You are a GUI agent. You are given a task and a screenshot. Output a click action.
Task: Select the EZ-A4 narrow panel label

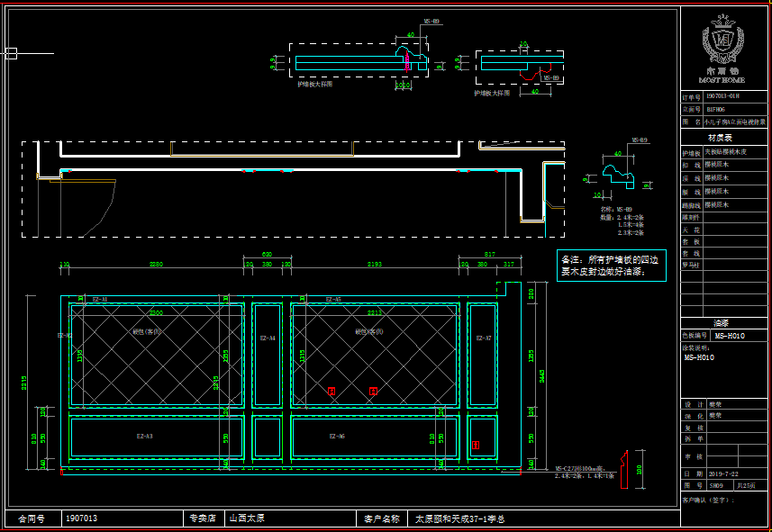point(268,338)
